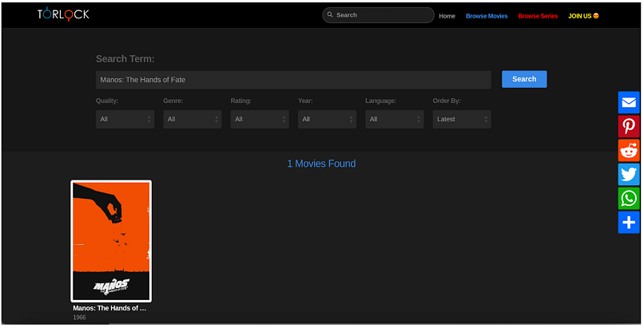This screenshot has height=328, width=644.
Task: Open the Manos movie poster
Action: tap(111, 241)
